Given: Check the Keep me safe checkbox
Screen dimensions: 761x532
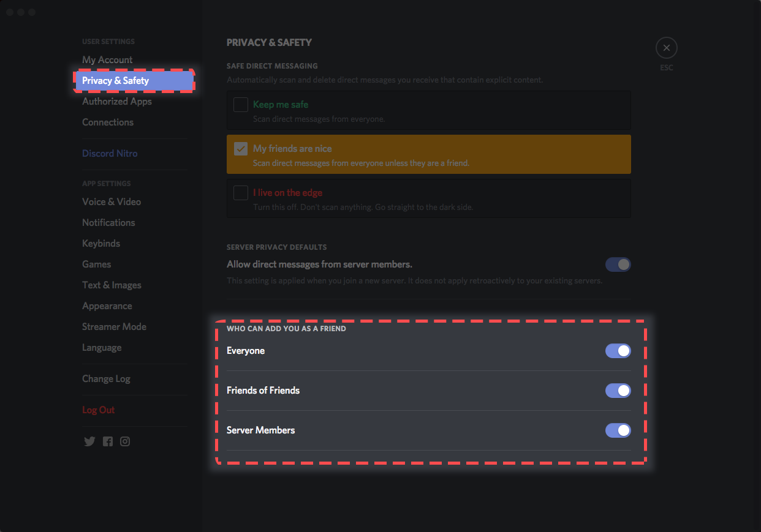Looking at the screenshot, I should pyautogui.click(x=241, y=105).
